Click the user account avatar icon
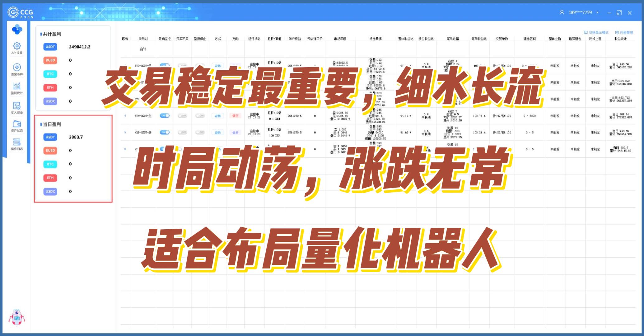Image resolution: width=644 pixels, height=336 pixels. (x=562, y=12)
